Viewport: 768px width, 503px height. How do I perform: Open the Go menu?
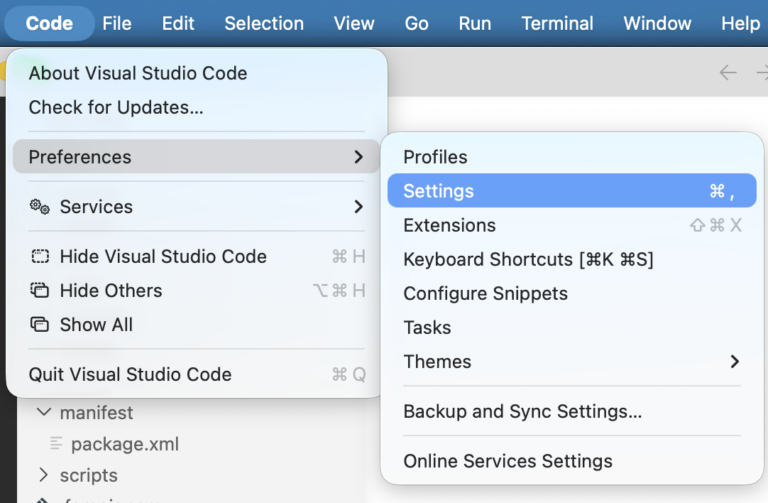[x=416, y=24]
